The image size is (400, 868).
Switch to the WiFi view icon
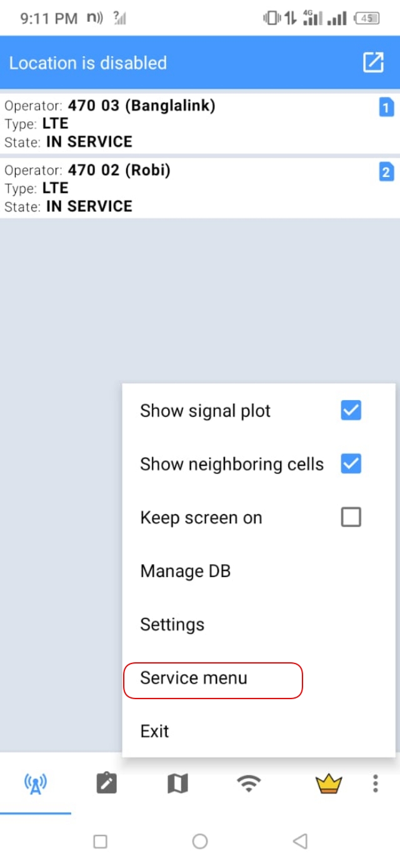click(249, 782)
